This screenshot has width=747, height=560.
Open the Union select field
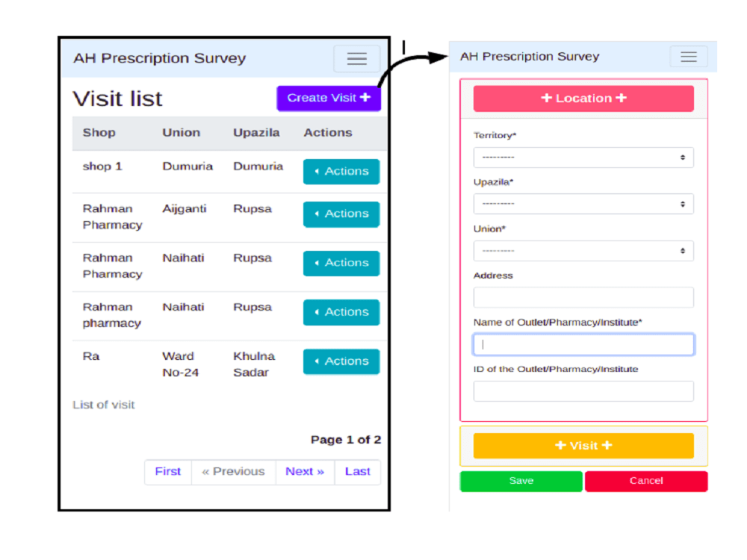[x=583, y=251]
